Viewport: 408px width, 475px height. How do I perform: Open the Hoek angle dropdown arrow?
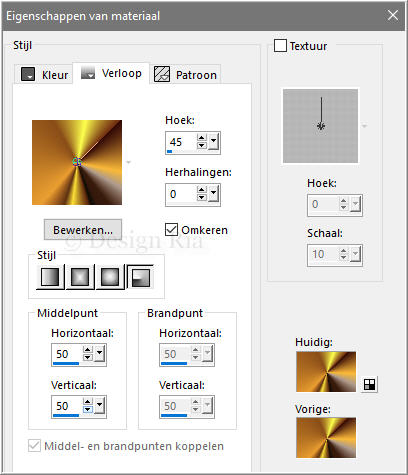tap(213, 141)
